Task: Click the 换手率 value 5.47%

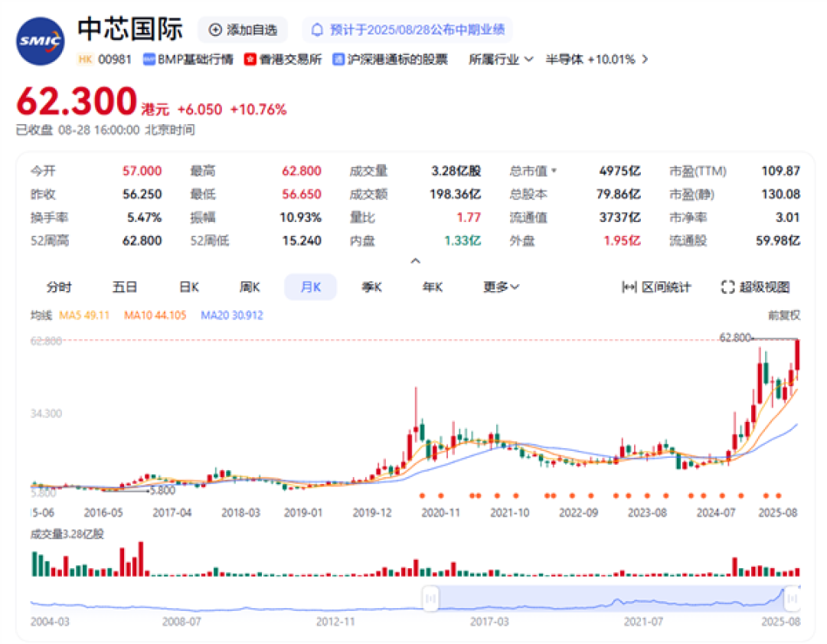Action: (x=145, y=217)
